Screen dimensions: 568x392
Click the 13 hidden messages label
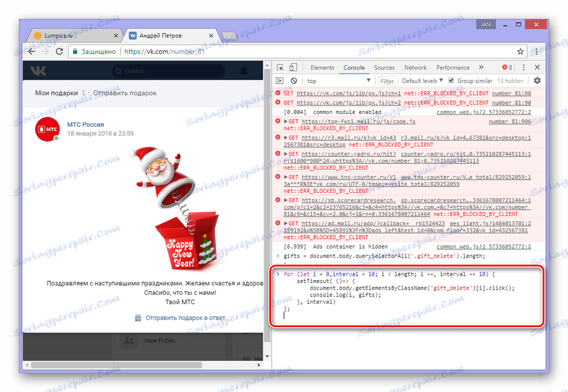click(x=510, y=81)
